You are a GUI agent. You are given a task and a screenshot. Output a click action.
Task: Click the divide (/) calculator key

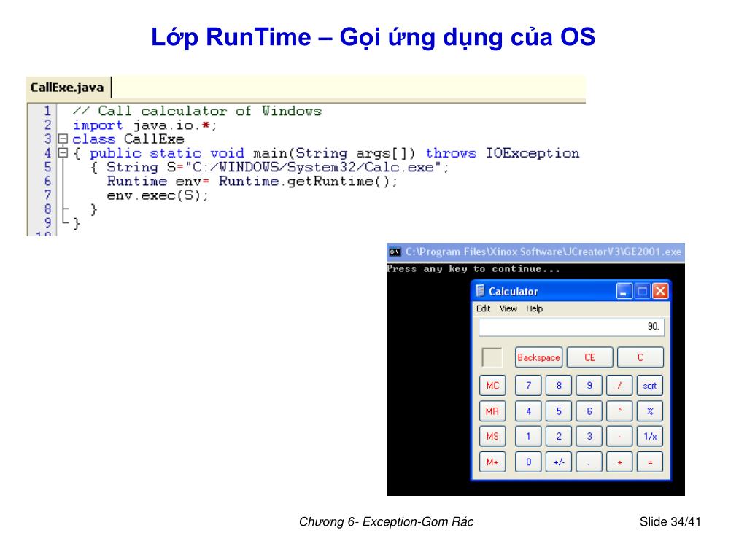(x=619, y=386)
